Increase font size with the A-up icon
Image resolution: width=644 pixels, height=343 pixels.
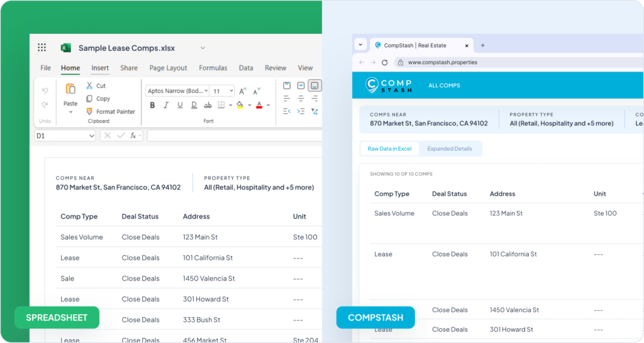[243, 91]
